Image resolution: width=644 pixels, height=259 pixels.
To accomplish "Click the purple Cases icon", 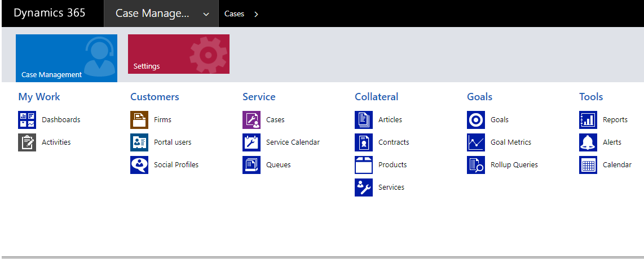I will [x=252, y=120].
